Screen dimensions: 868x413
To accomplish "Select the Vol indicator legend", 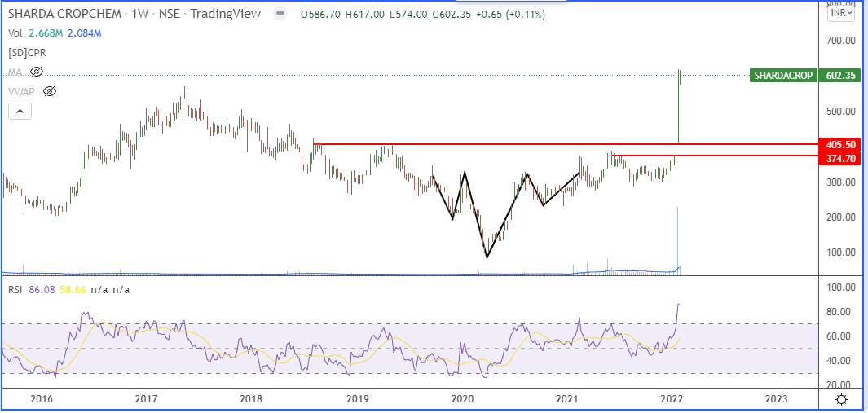I will point(15,33).
